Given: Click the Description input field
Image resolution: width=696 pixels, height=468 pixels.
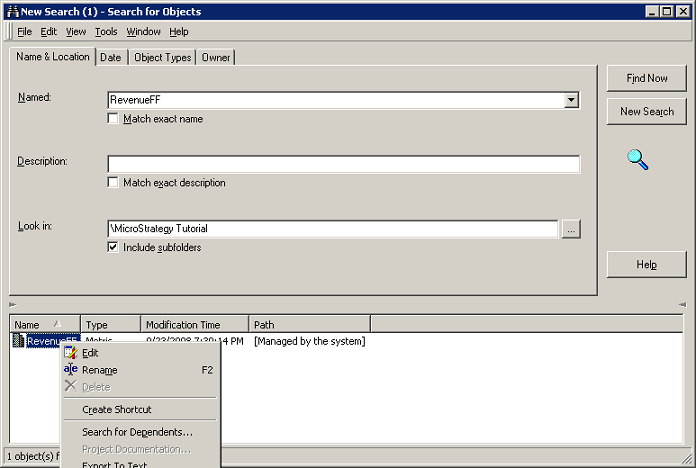Looking at the screenshot, I should pyautogui.click(x=343, y=165).
